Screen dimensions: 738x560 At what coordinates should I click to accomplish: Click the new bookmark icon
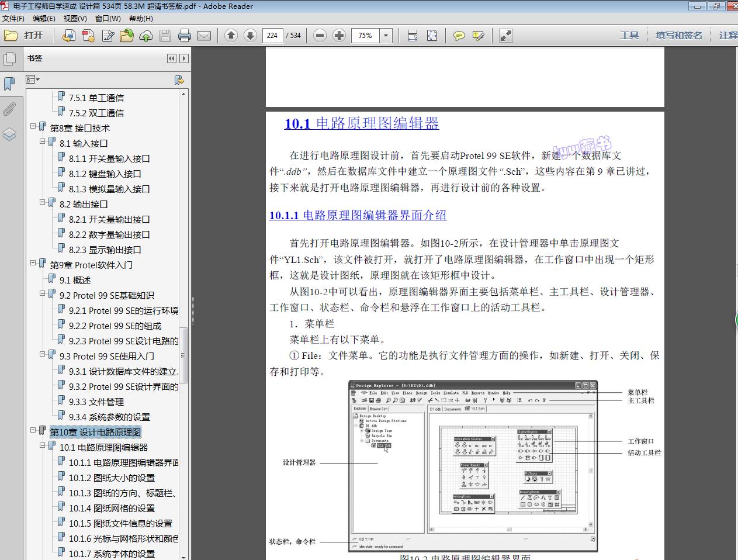(179, 79)
